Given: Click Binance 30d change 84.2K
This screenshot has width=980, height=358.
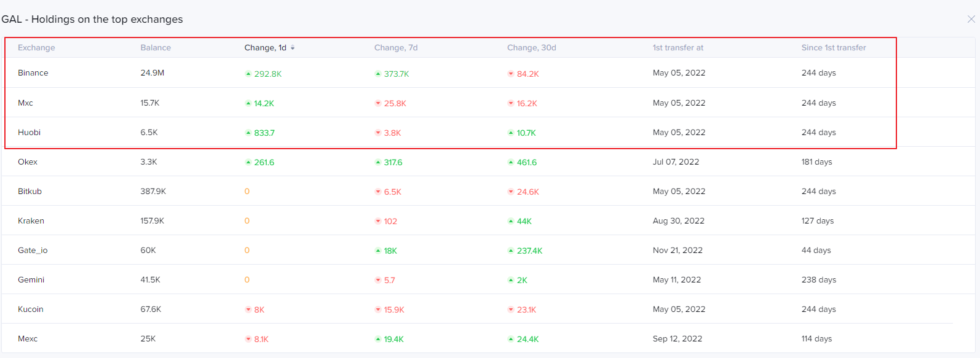Looking at the screenshot, I should tap(528, 74).
